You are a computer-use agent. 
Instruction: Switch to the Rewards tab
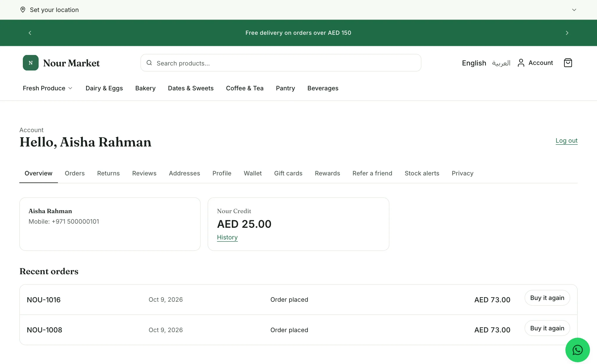(327, 173)
